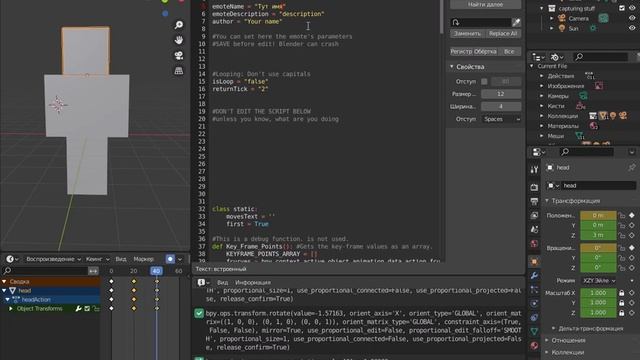Hide the Camera object via eye icon

pos(632,18)
